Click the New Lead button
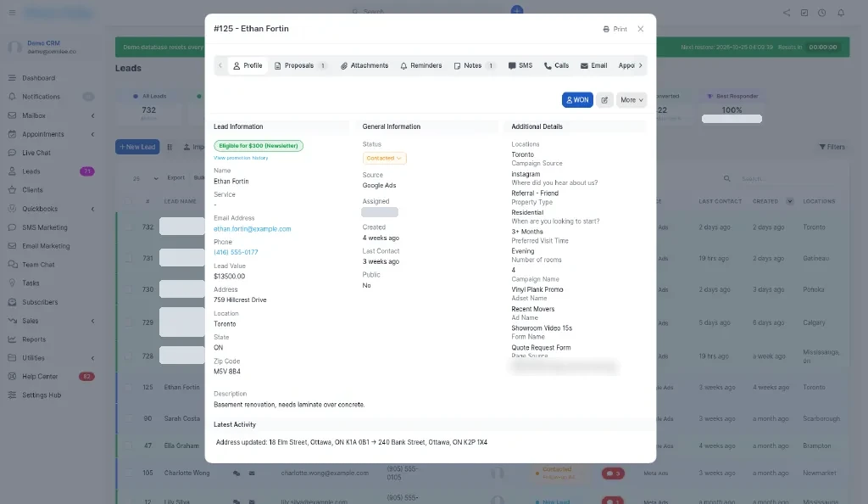The image size is (868, 504). pos(137,148)
